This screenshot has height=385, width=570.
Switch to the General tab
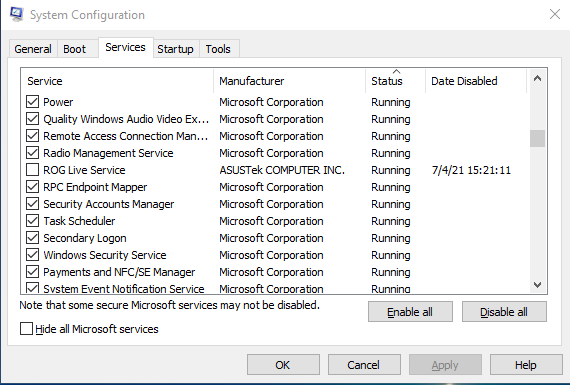(33, 49)
